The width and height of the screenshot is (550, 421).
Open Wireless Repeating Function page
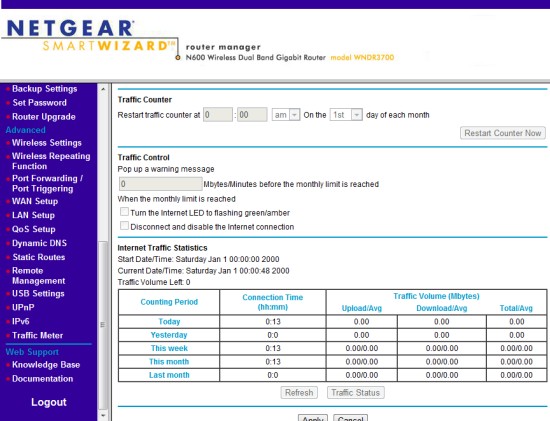pyautogui.click(x=51, y=161)
